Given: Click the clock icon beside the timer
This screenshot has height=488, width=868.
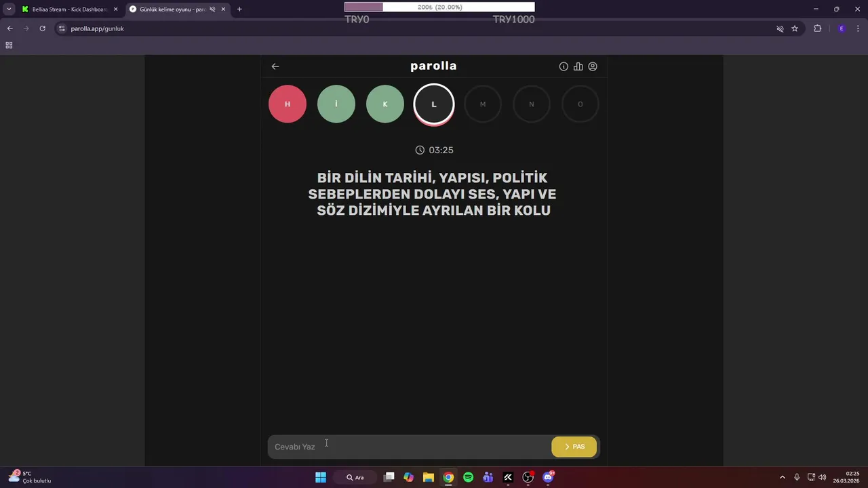Looking at the screenshot, I should click(420, 150).
